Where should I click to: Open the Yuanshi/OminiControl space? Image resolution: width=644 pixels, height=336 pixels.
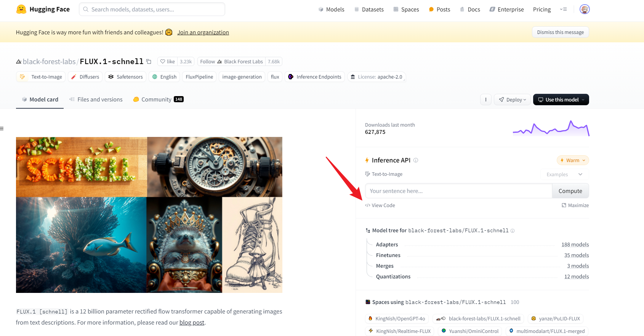pos(470,331)
